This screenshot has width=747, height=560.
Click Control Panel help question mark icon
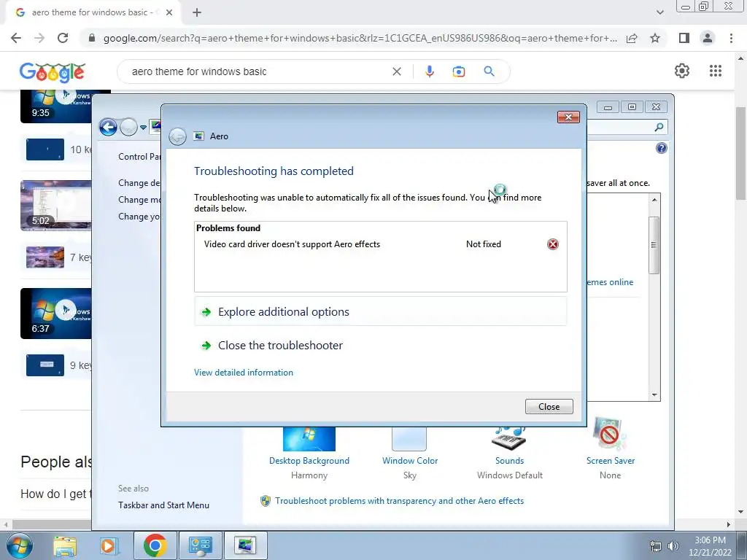pyautogui.click(x=661, y=148)
